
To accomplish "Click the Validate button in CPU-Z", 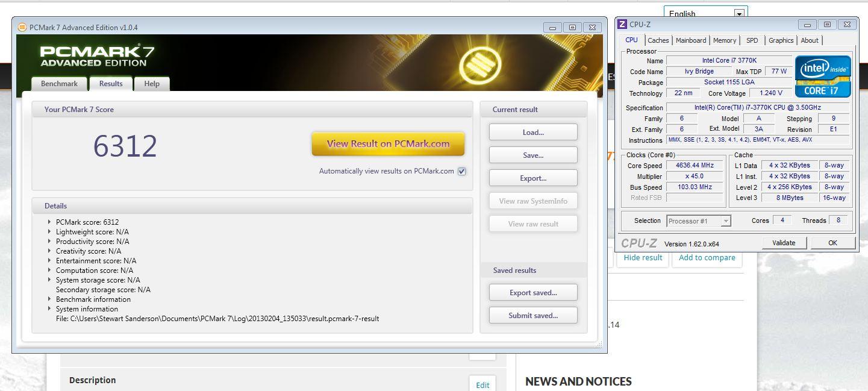I will pyautogui.click(x=783, y=243).
